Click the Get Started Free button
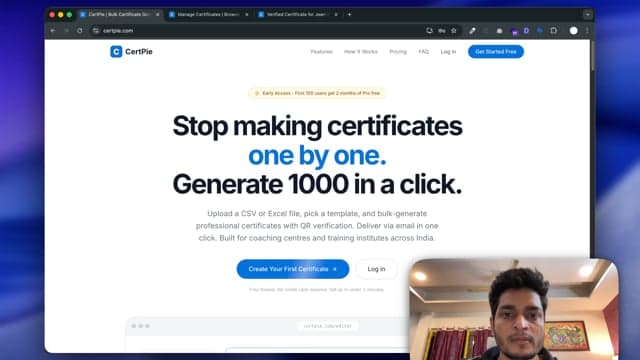This screenshot has height=360, width=640. (496, 52)
